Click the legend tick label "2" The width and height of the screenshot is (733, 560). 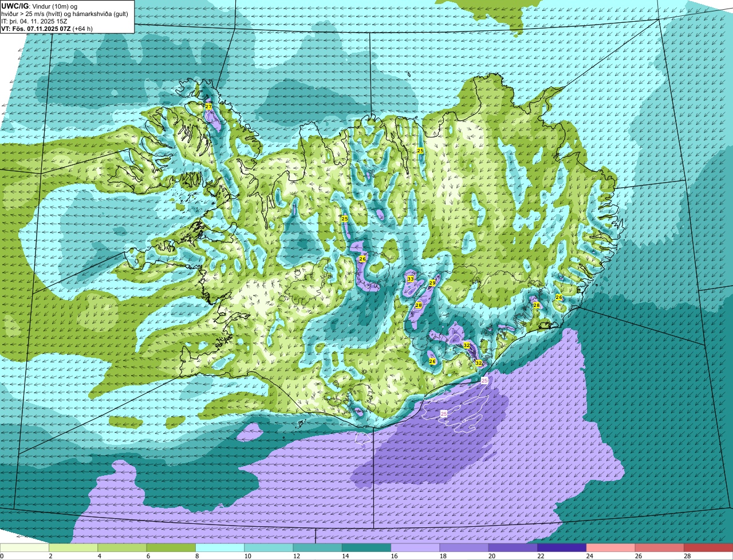click(x=50, y=556)
